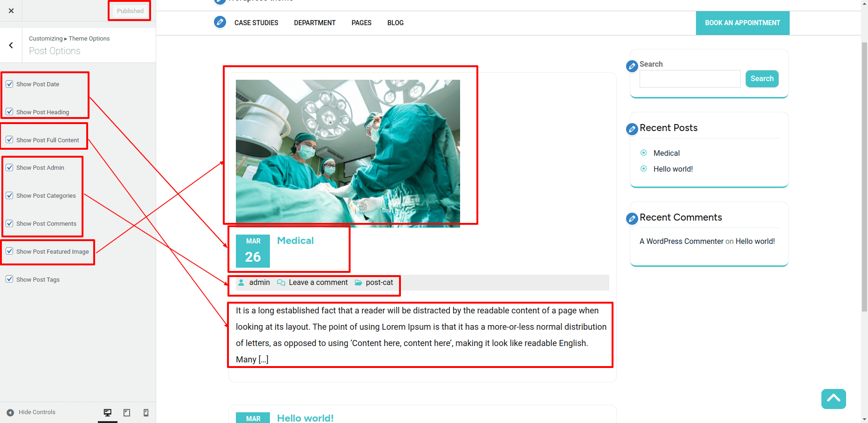Toggle Show Post Featured Image checkbox
Image resolution: width=868 pixels, height=423 pixels.
9,251
